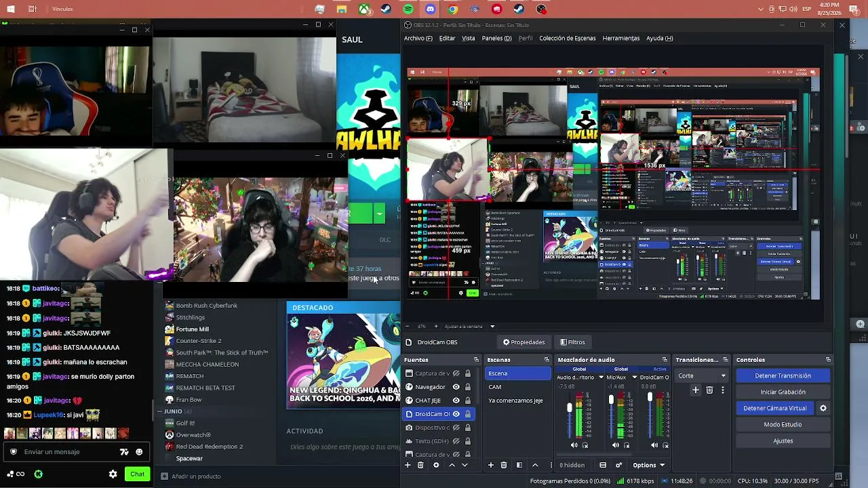Toggle lock on CHAT JEJE source

click(467, 401)
